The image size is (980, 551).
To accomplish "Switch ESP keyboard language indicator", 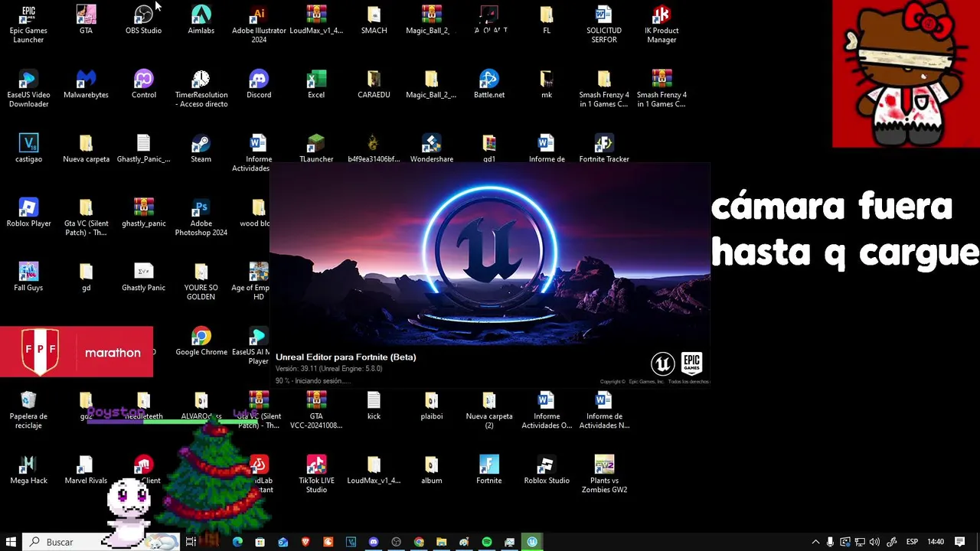I will [912, 542].
